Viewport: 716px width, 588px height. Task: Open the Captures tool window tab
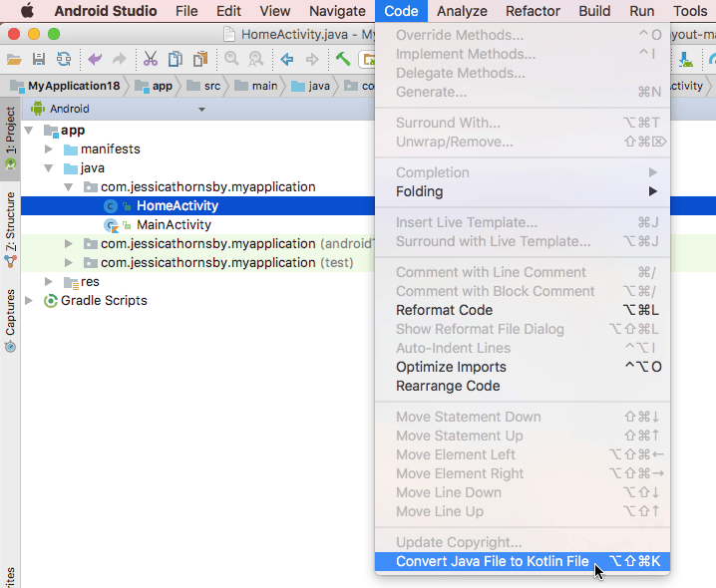pos(11,321)
